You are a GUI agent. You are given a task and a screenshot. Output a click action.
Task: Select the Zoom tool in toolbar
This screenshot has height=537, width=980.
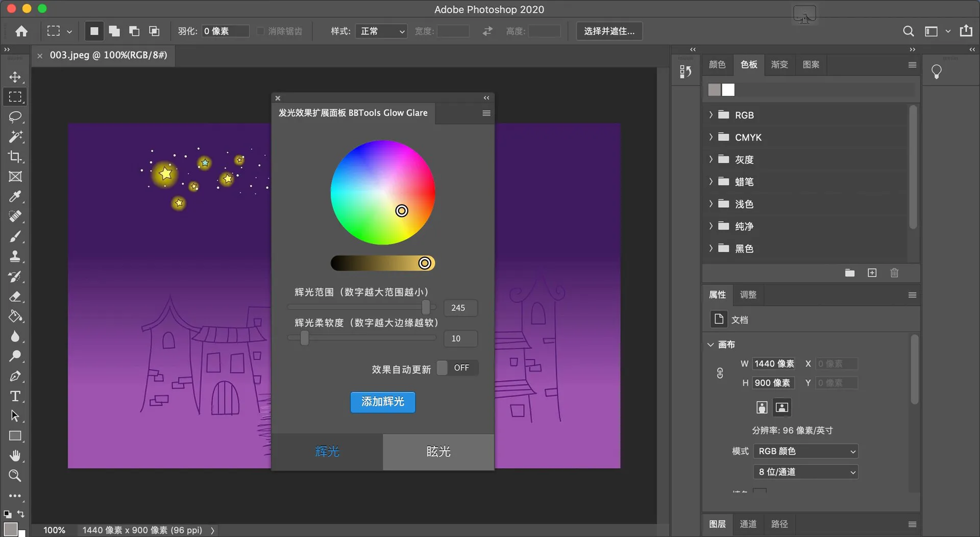[15, 476]
